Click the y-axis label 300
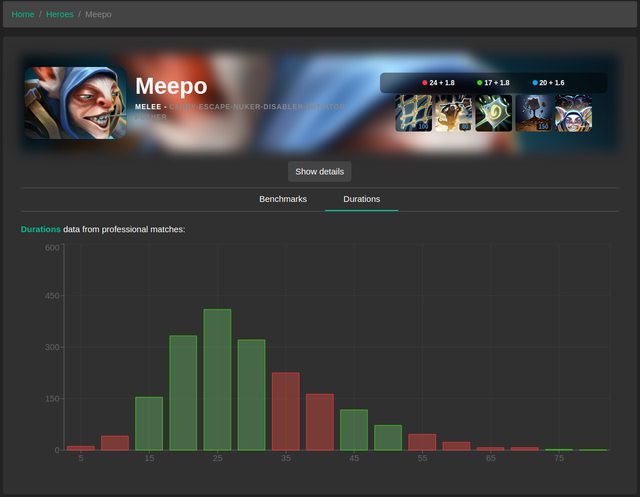 [x=52, y=347]
